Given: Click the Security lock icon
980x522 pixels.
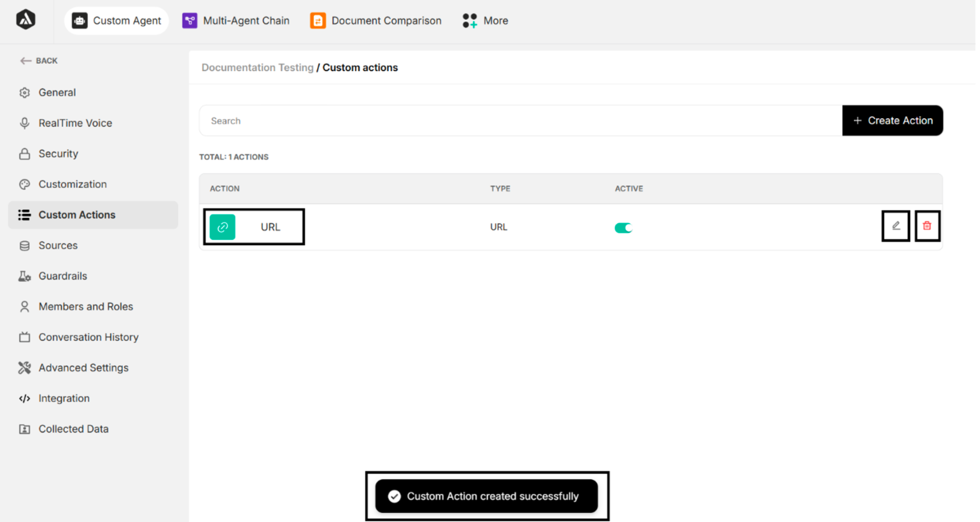Looking at the screenshot, I should click(24, 154).
